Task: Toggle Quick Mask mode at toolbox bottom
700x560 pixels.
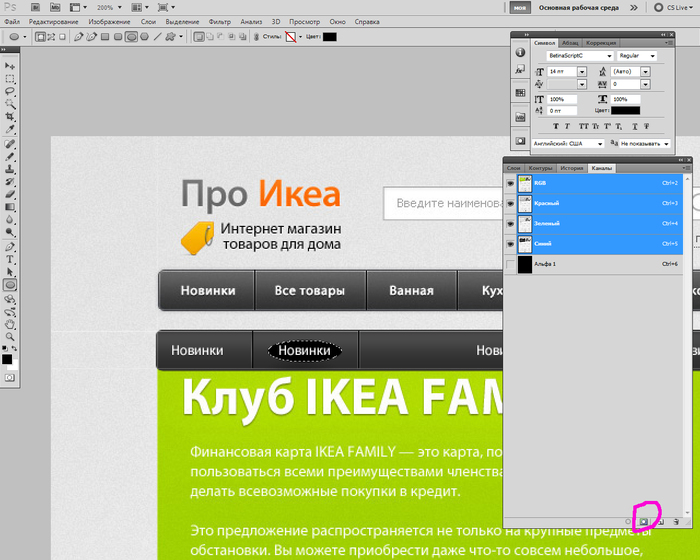Action: coord(10,378)
